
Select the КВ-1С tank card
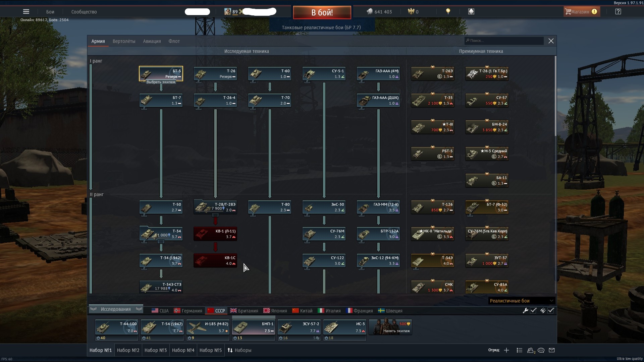click(215, 260)
